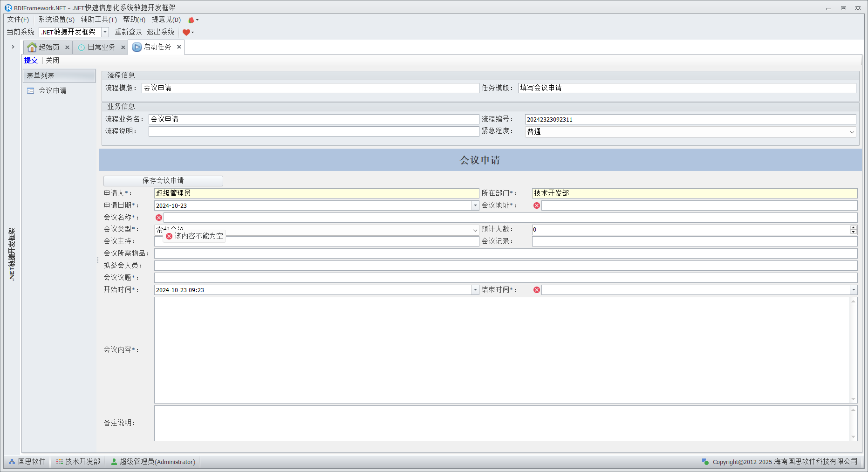Image resolution: width=868 pixels, height=472 pixels.
Task: Click 提交 to submit the form
Action: click(31, 61)
